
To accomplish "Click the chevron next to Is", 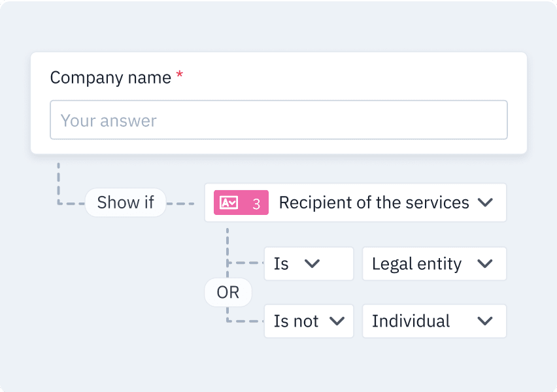I will coord(312,264).
